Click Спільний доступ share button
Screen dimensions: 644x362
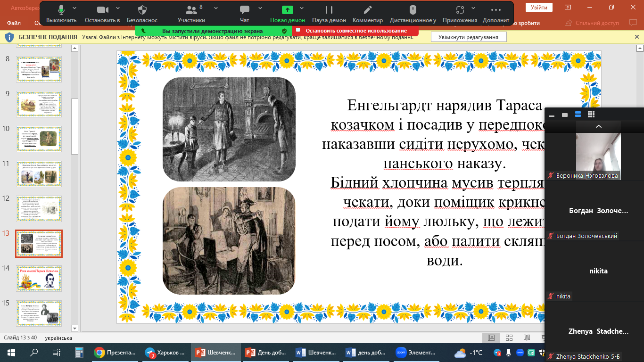point(593,23)
